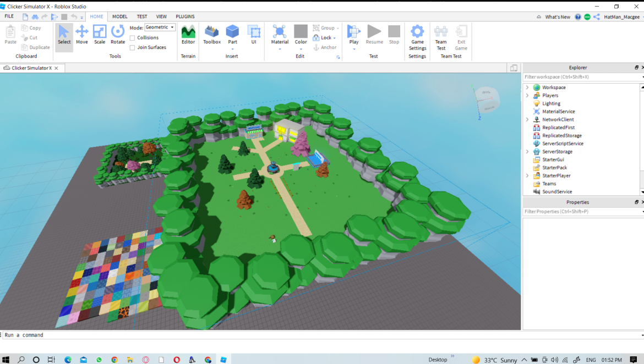Switch to the VIEW ribbon tab

[161, 16]
